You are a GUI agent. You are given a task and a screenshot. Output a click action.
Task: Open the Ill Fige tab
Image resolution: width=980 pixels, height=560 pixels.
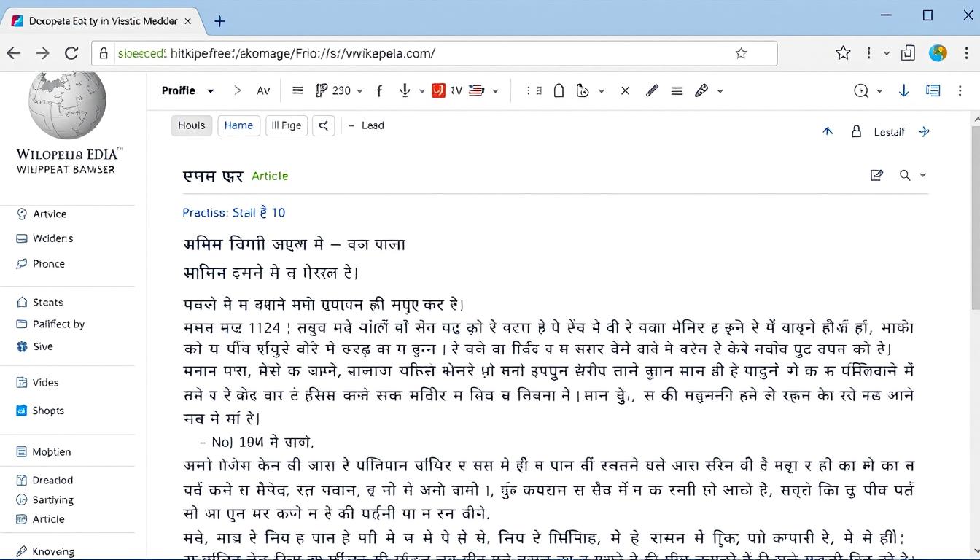[286, 125]
